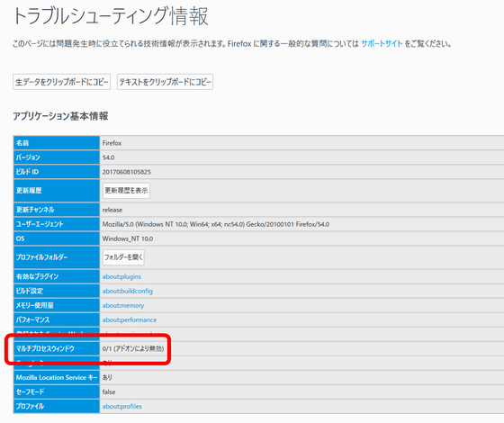
Task: Click the 更新チャンネル release value
Action: (112, 210)
